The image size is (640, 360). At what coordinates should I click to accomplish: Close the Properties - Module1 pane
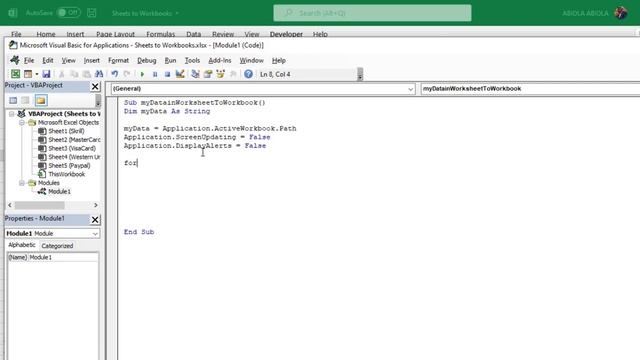pyautogui.click(x=95, y=220)
